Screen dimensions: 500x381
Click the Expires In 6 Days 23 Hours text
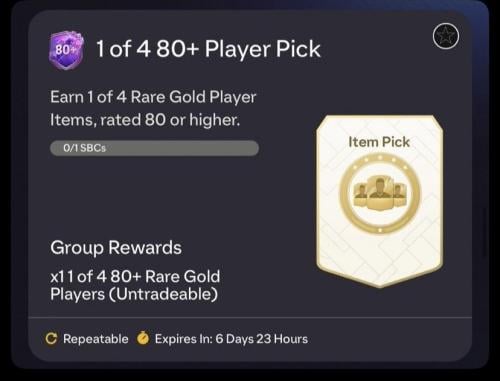tap(231, 339)
